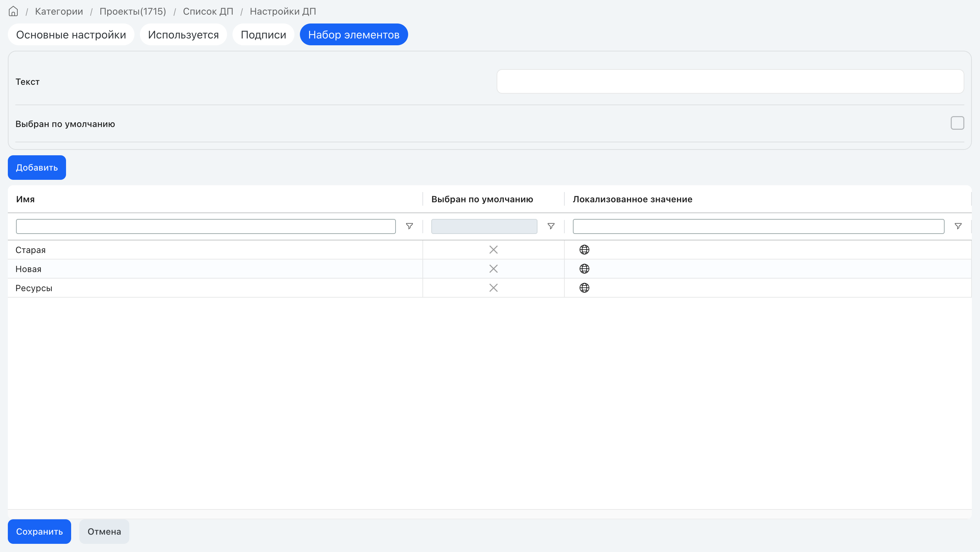Screen dimensions: 980x552
Task: Click the globe icon in Новая row
Action: (x=584, y=269)
